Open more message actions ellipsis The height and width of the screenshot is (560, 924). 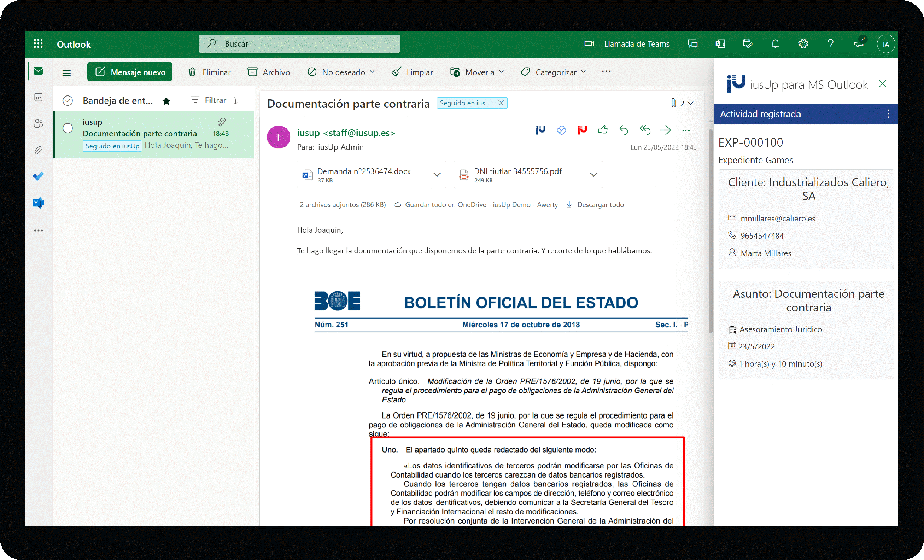[685, 130]
